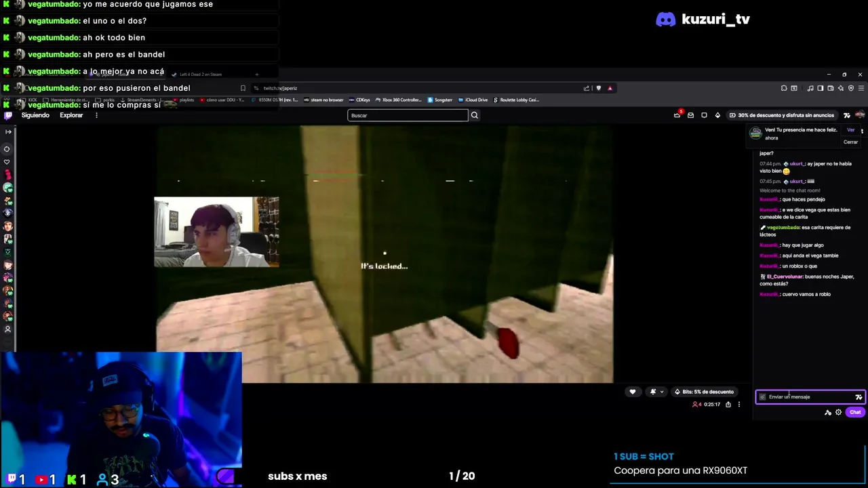Viewport: 868px width, 488px height.
Task: Open chat settings gear icon
Action: click(x=838, y=412)
